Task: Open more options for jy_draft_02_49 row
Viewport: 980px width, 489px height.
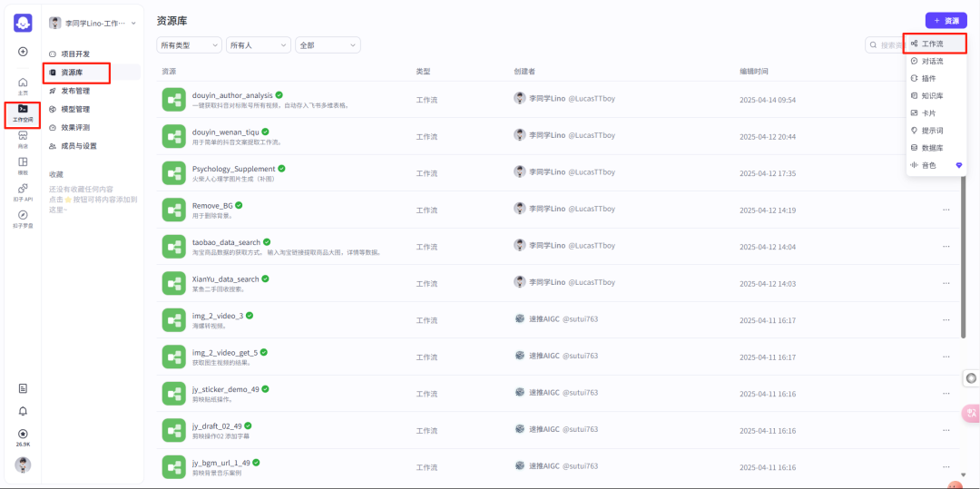Action: point(946,430)
